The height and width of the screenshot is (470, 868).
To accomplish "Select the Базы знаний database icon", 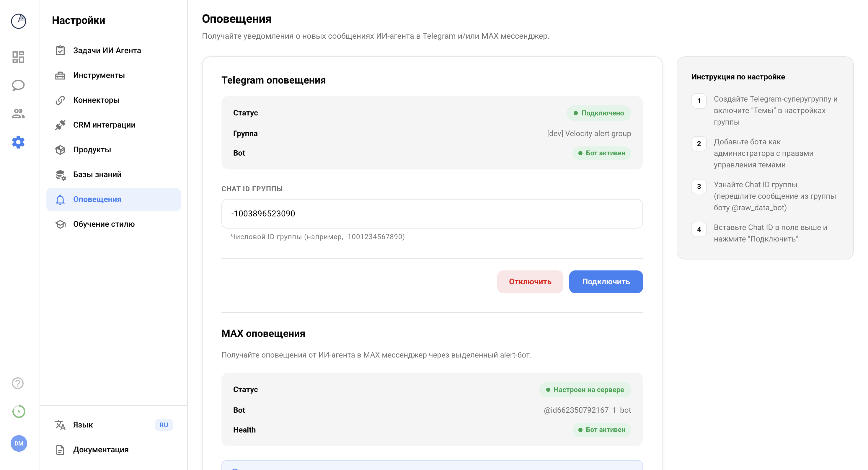I will pyautogui.click(x=61, y=174).
